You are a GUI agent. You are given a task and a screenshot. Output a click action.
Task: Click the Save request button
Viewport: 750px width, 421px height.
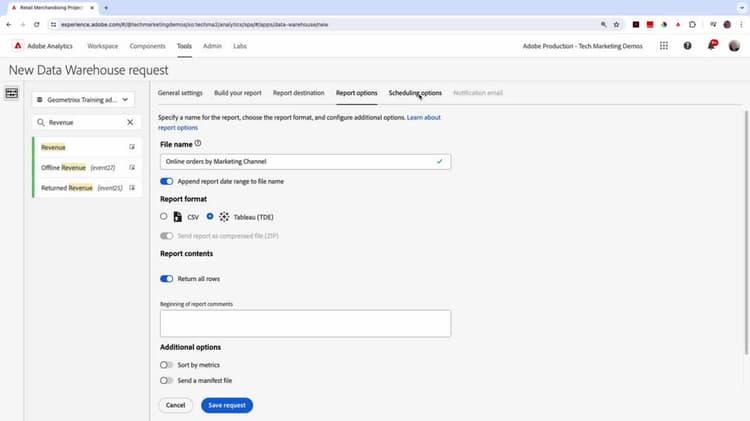(x=227, y=405)
